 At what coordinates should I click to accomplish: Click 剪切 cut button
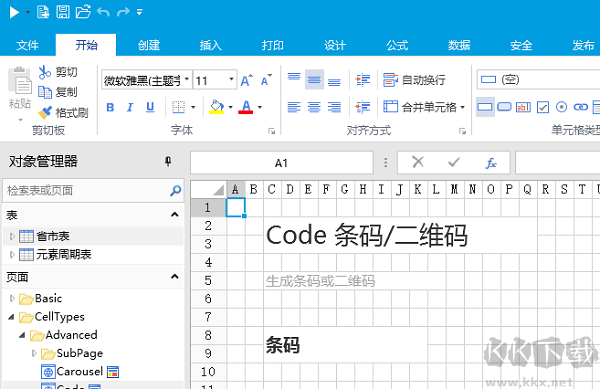(58, 72)
